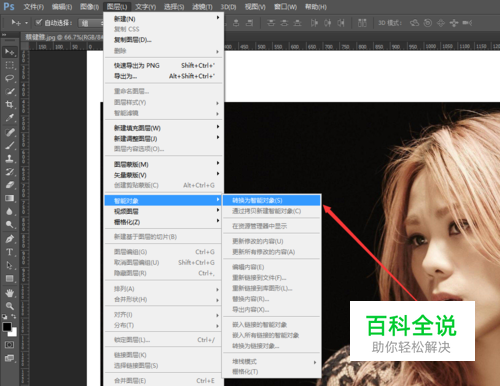Click the 3D camera zoom mode icon
This screenshot has width=500, height=386.
(467, 23)
